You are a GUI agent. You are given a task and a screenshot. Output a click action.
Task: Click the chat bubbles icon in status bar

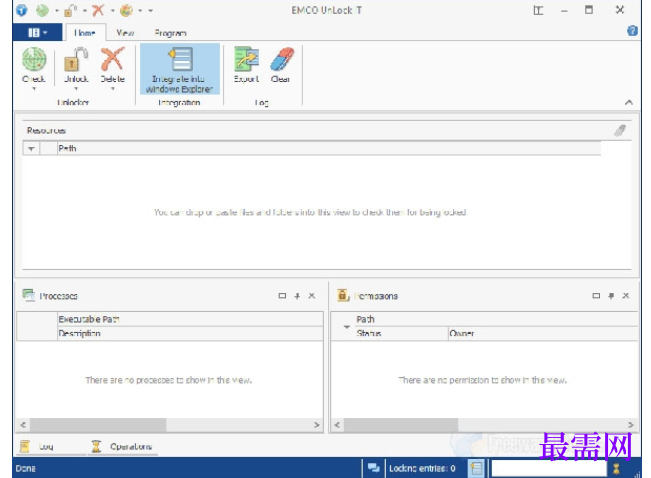[374, 468]
